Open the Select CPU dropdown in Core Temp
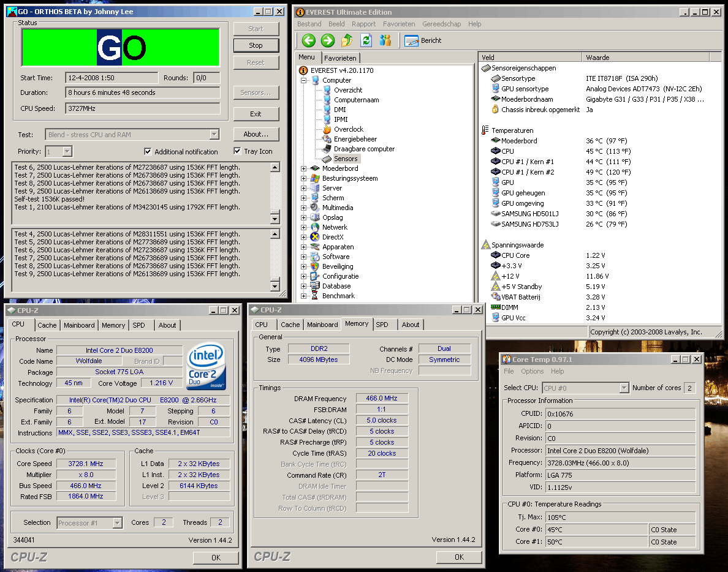This screenshot has height=572, width=728. (x=624, y=388)
